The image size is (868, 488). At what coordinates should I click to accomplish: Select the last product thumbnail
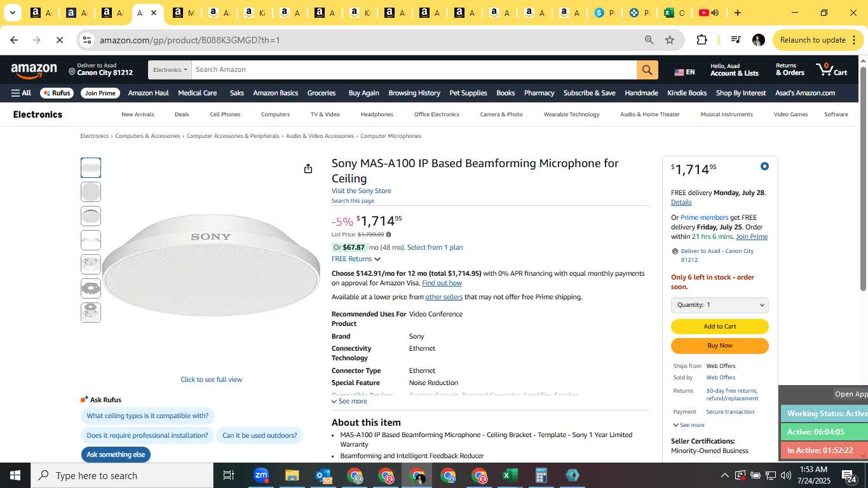click(x=91, y=313)
